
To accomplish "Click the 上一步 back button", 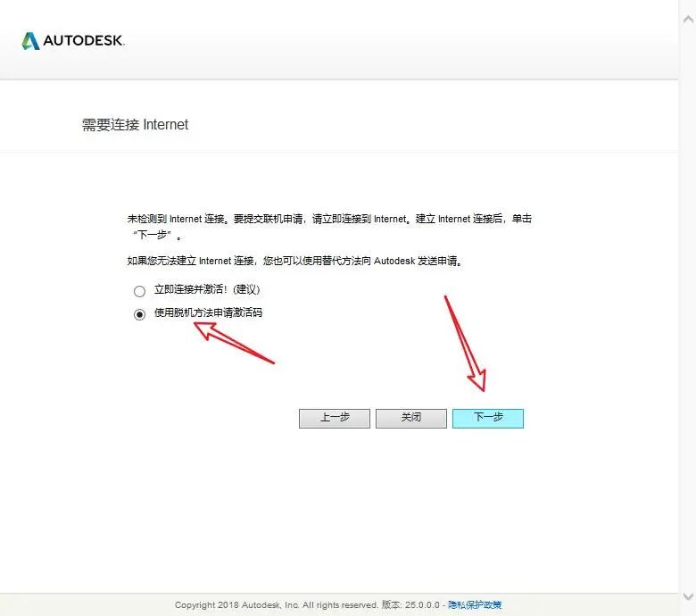I will coord(335,419).
